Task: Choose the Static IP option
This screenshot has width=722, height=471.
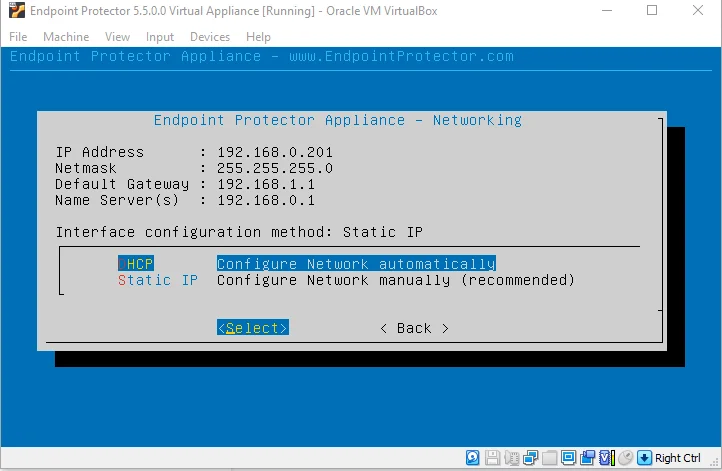Action: click(158, 279)
